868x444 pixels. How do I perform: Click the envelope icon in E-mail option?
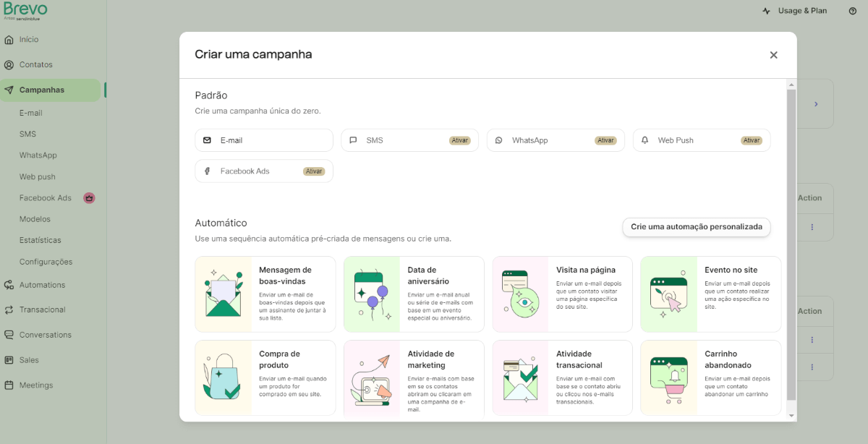click(208, 140)
